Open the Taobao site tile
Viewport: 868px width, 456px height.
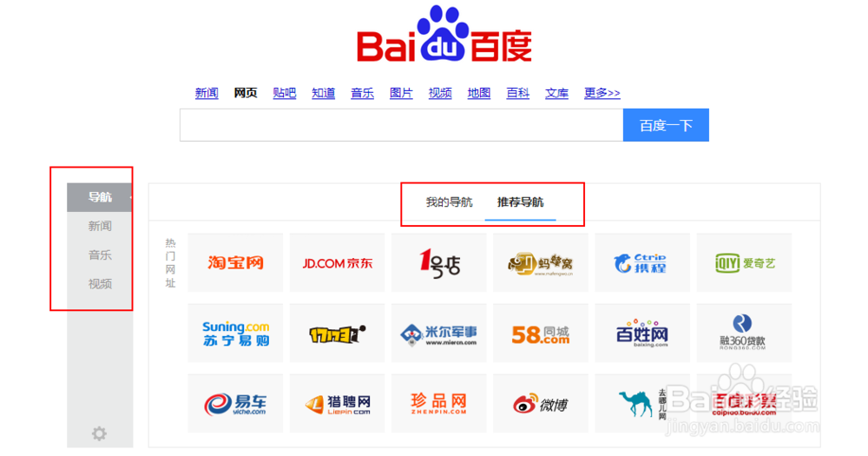click(x=235, y=262)
